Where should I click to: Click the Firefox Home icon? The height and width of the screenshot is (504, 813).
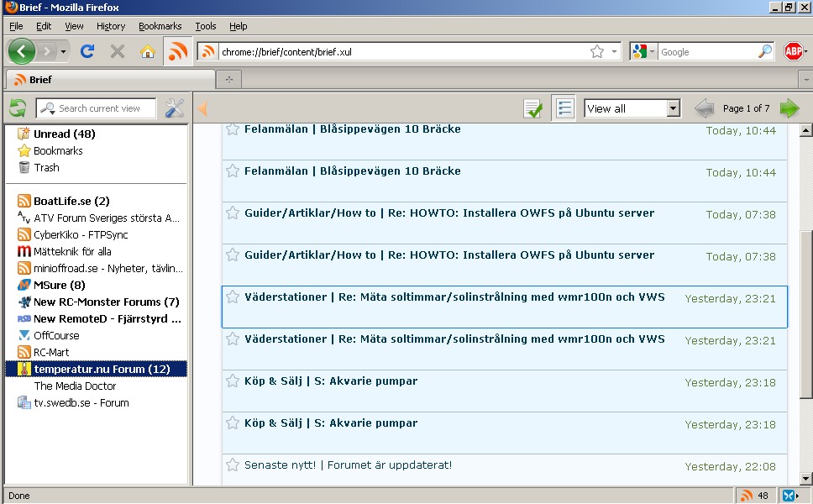pyautogui.click(x=148, y=51)
